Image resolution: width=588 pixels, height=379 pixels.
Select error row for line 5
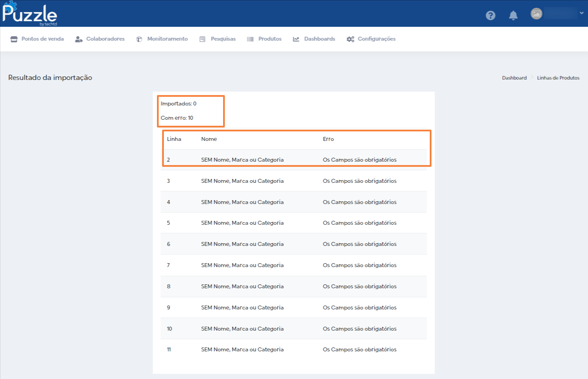click(x=294, y=223)
